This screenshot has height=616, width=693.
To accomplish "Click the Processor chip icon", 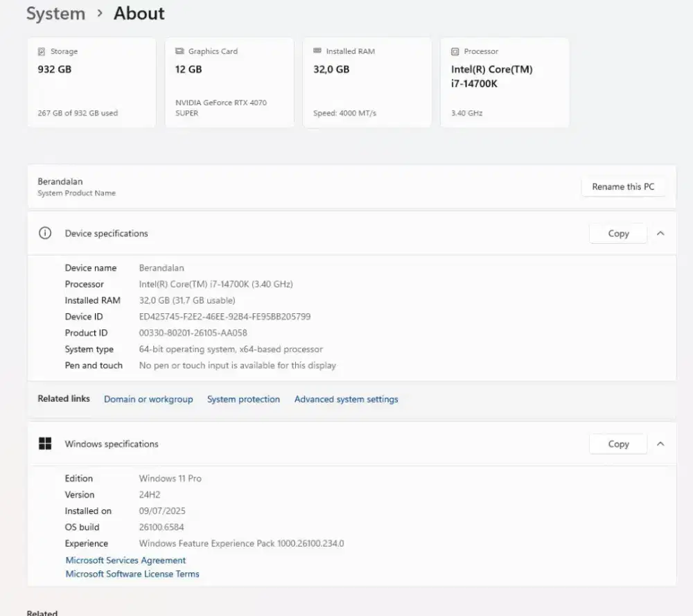I will pyautogui.click(x=455, y=52).
